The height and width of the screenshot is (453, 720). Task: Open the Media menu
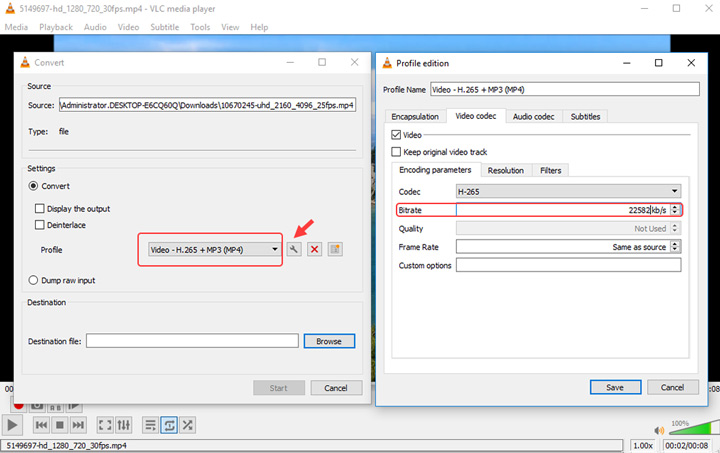pyautogui.click(x=16, y=27)
